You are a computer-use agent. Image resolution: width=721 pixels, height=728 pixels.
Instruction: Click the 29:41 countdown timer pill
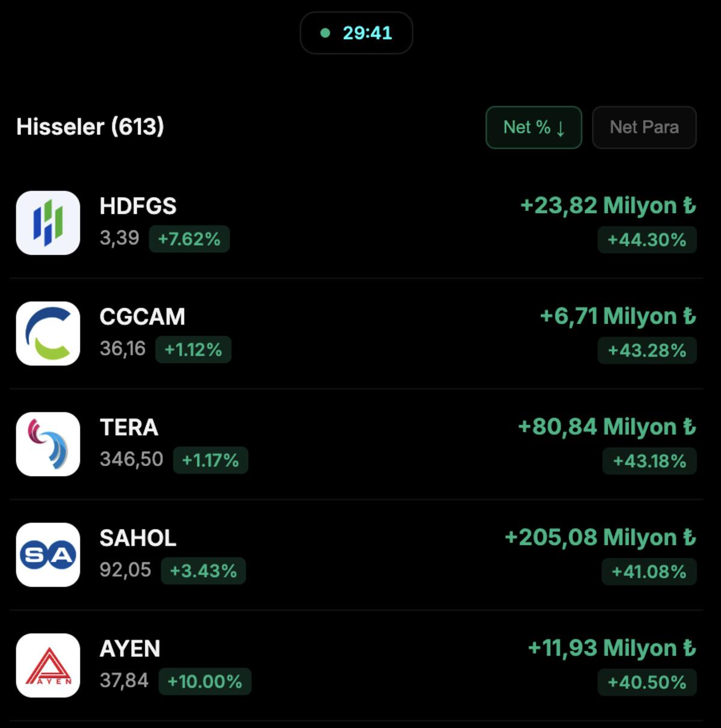pyautogui.click(x=356, y=33)
